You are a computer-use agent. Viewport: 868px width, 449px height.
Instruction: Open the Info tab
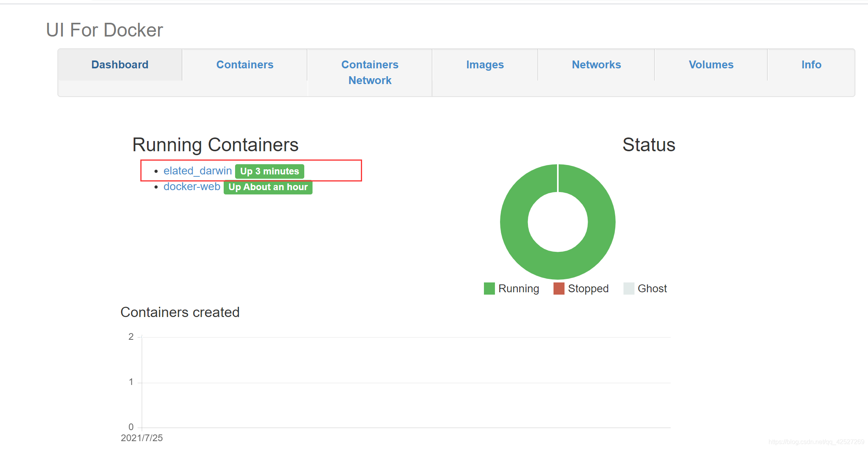[x=811, y=65]
